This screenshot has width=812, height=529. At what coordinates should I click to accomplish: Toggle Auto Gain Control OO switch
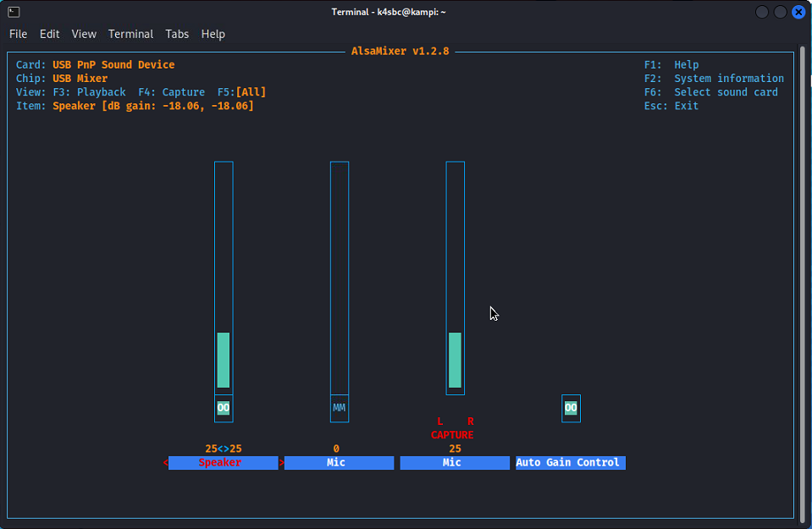click(571, 408)
